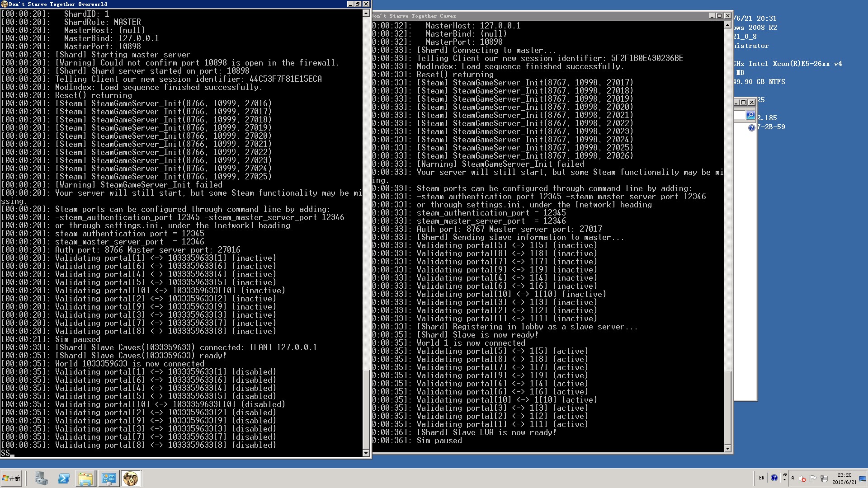
Task: Click the Show Desktop button at taskbar end
Action: click(863, 479)
